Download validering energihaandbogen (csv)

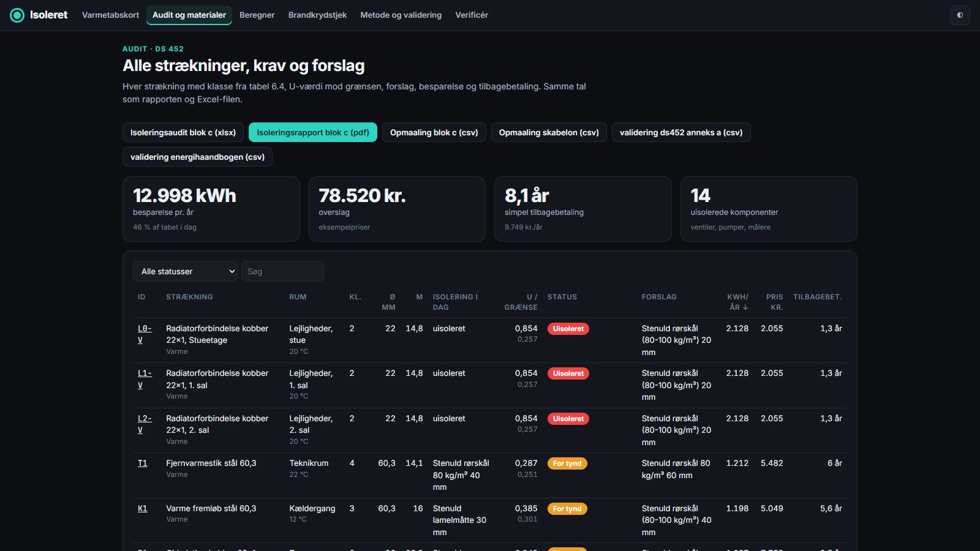(197, 157)
